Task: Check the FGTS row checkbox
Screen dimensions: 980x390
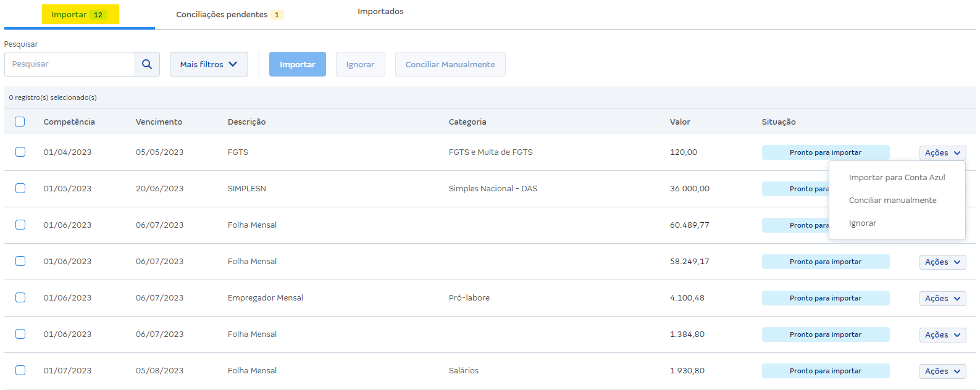Action: pos(20,152)
